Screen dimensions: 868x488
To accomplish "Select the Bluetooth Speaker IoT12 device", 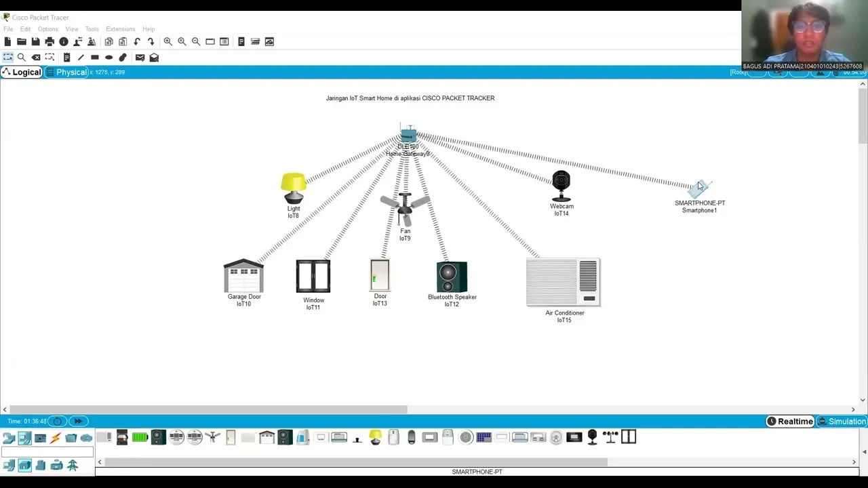I will 452,277.
